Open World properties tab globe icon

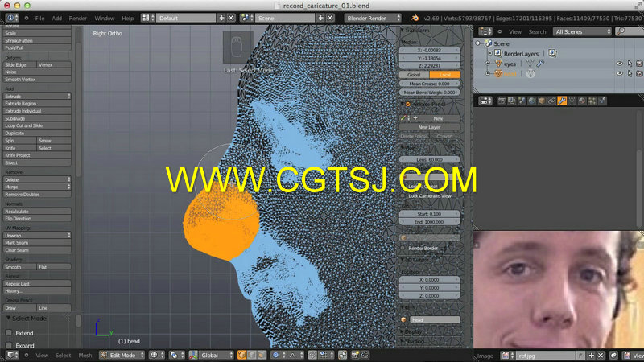[531, 101]
